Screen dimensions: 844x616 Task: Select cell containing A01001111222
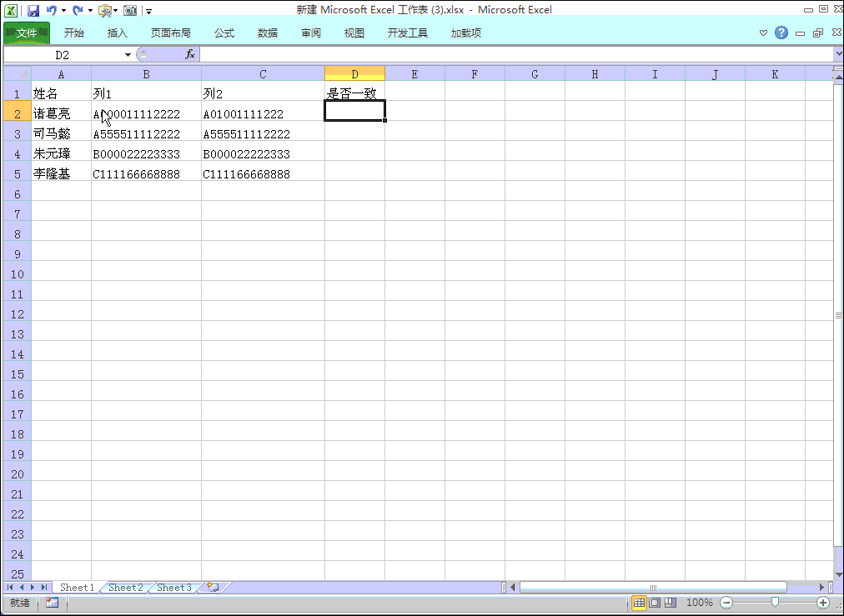(264, 111)
